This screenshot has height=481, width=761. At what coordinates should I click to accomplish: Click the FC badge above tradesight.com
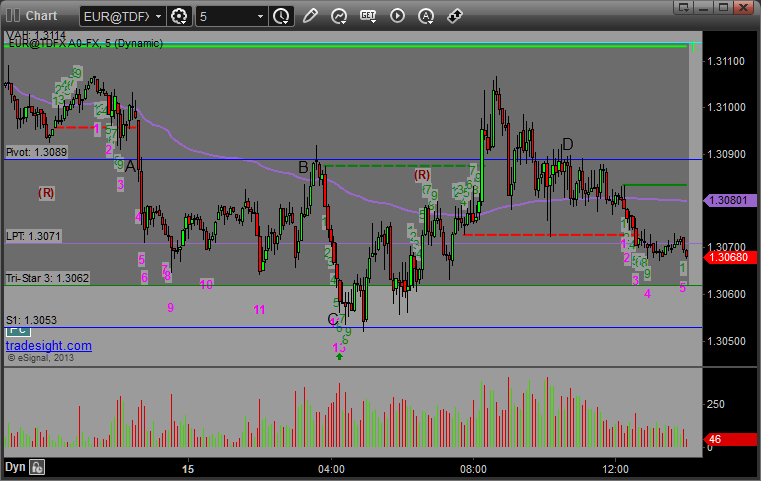tap(18, 331)
